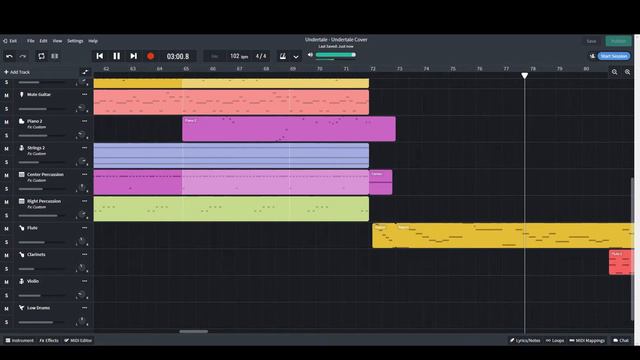Viewport: 640px width, 360px height.
Task: Open the Fx Effects tab
Action: tap(49, 340)
